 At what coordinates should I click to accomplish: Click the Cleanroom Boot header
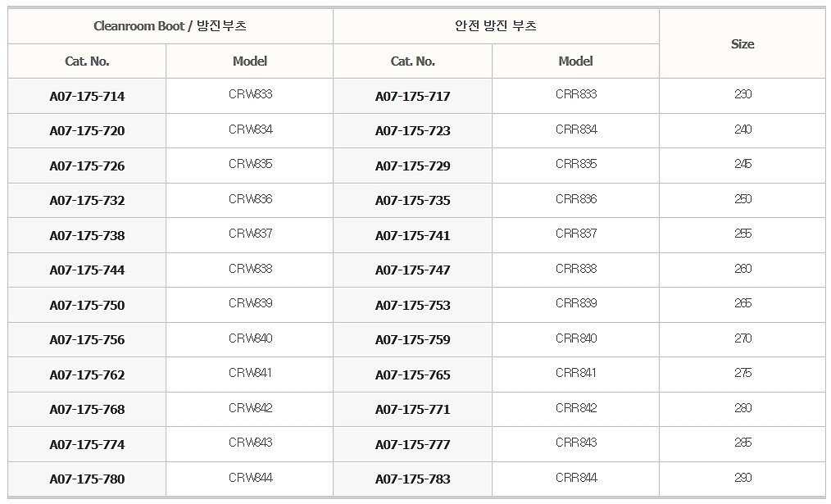170,26
